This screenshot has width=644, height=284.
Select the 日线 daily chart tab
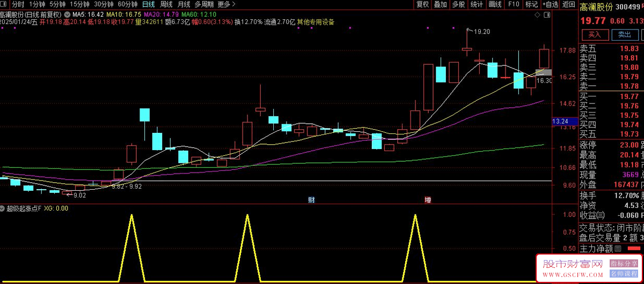(x=148, y=4)
